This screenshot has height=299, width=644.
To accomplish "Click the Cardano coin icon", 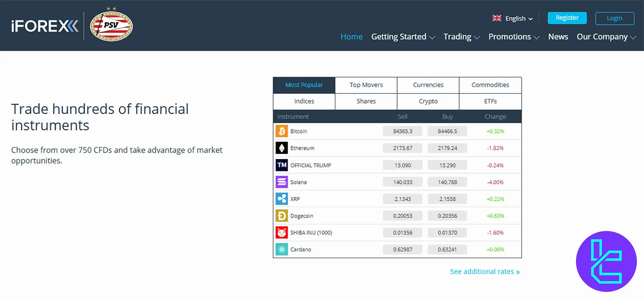I will (x=282, y=249).
